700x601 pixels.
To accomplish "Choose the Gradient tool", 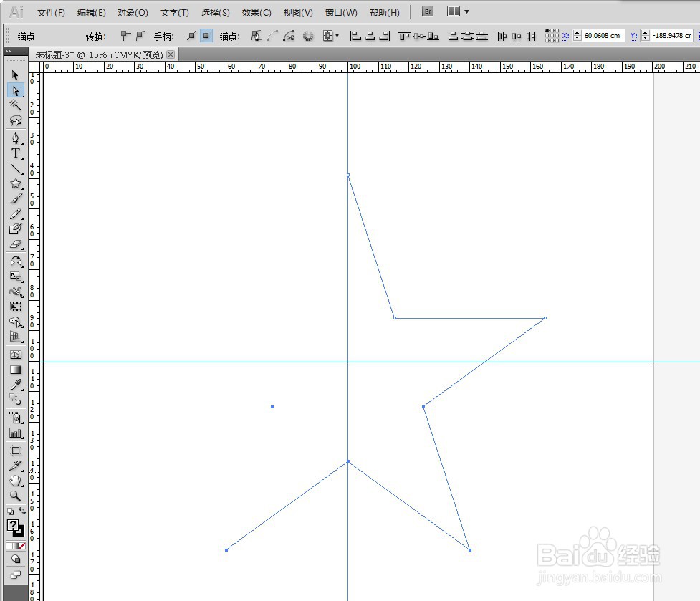I will pos(16,370).
